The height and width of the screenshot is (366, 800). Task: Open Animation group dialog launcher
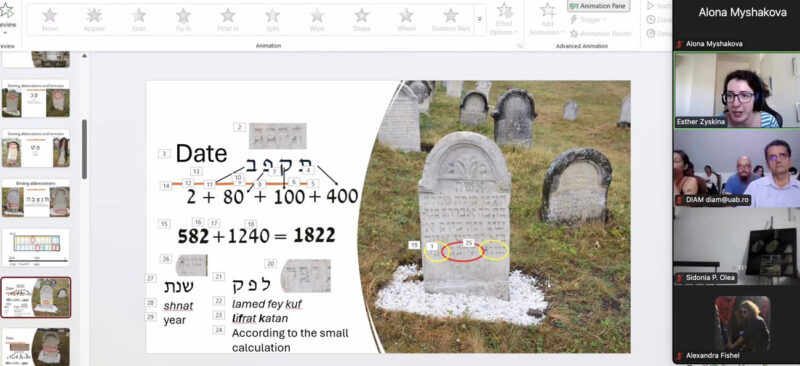[520, 46]
